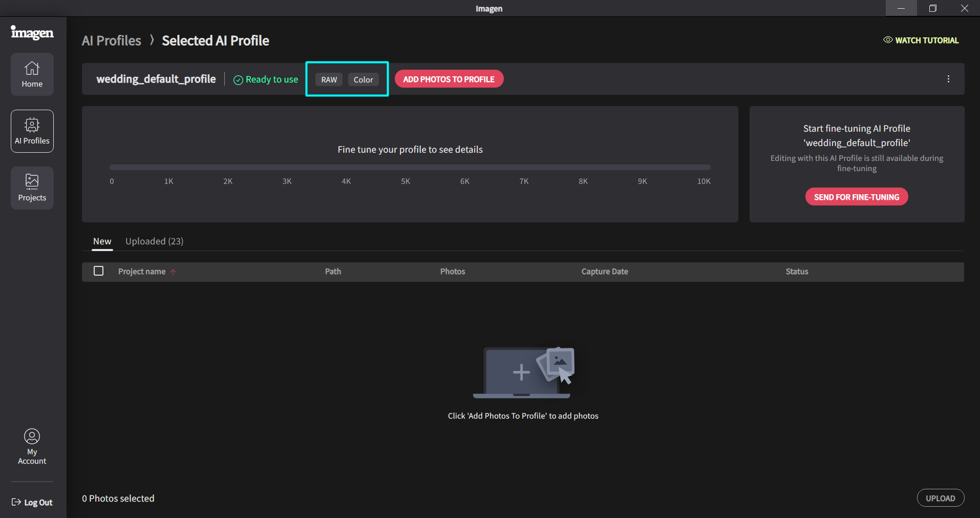The image size is (980, 518).
Task: Click the RAW tag
Action: (329, 79)
